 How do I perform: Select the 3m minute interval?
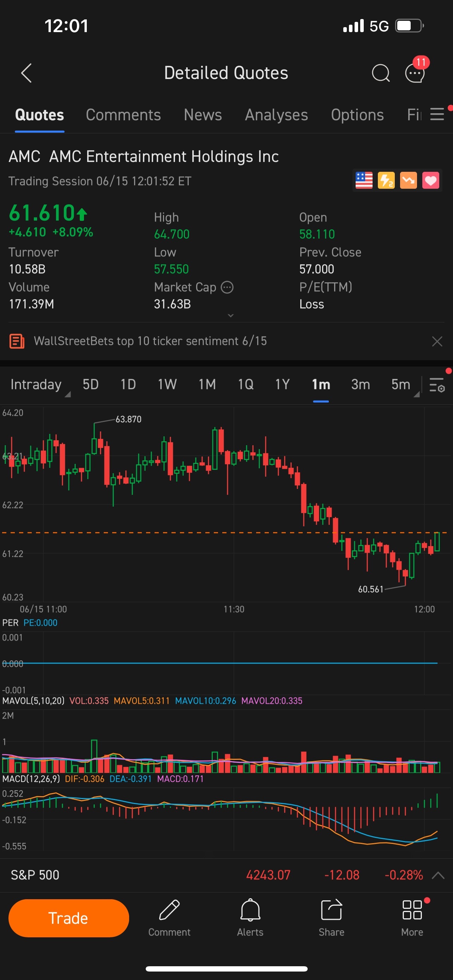[x=360, y=384]
